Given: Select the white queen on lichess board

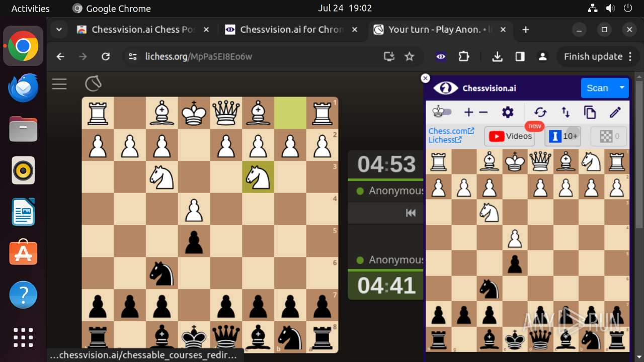Looking at the screenshot, I should pos(226,113).
